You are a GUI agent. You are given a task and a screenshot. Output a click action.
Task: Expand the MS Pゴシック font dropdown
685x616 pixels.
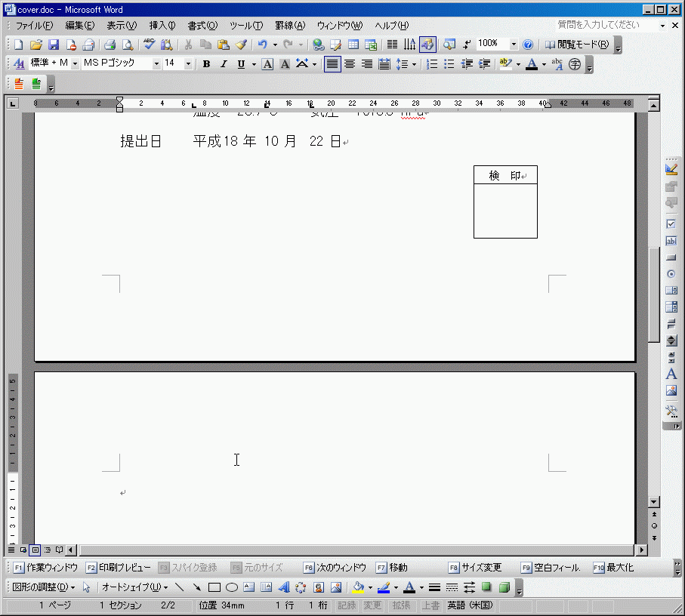[x=156, y=64]
